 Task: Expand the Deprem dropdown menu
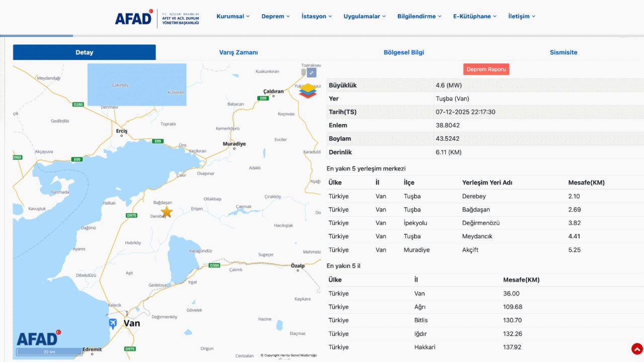coord(275,16)
